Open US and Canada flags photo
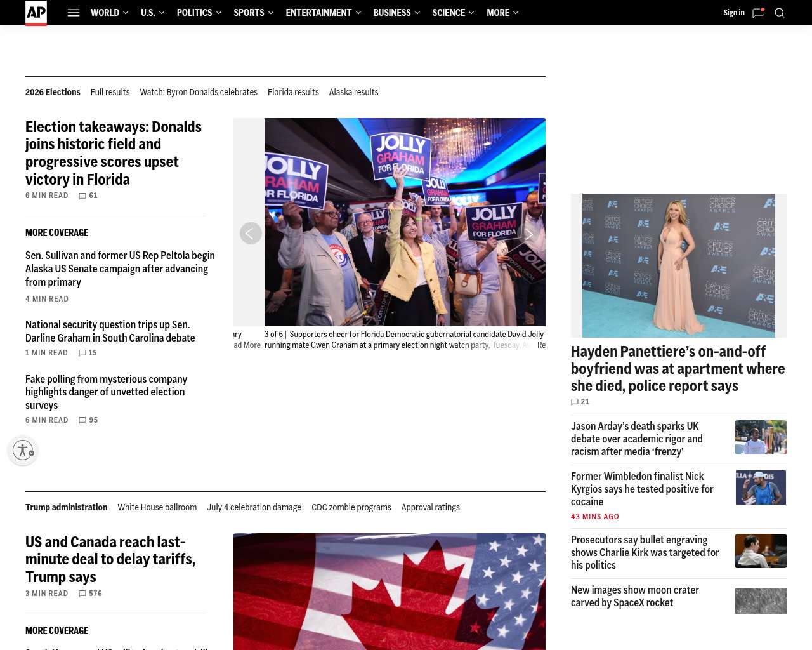812x650 pixels. [x=390, y=592]
